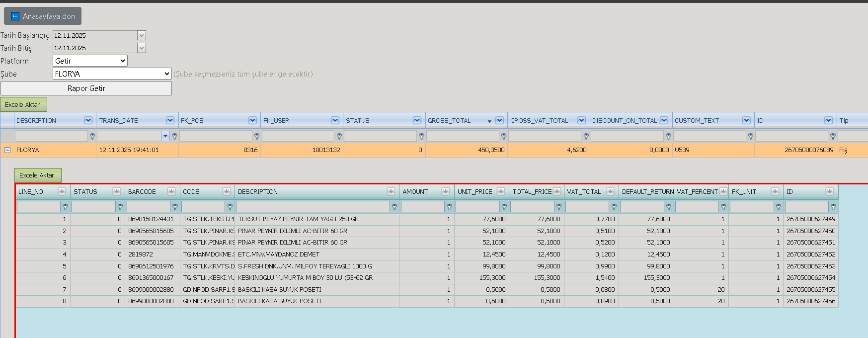The image size is (868, 338).
Task: Open the DISCOUNT_ON_TOTAL column header menu
Action: 664,120
